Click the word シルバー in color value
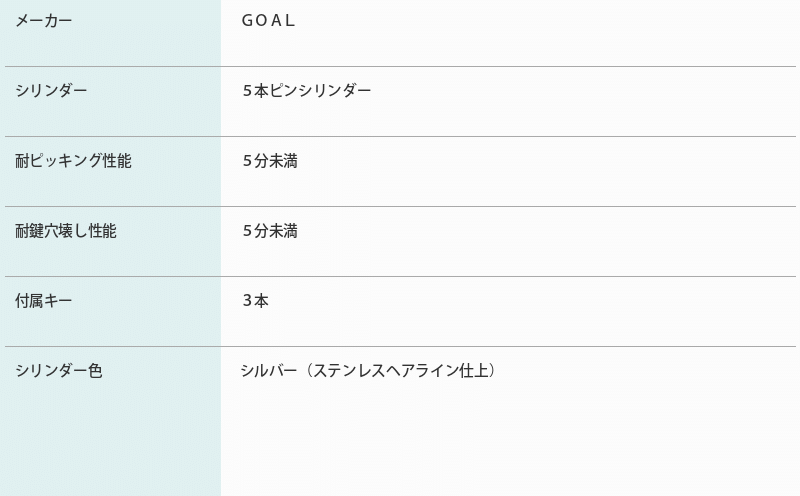The width and height of the screenshot is (800, 496). click(268, 370)
